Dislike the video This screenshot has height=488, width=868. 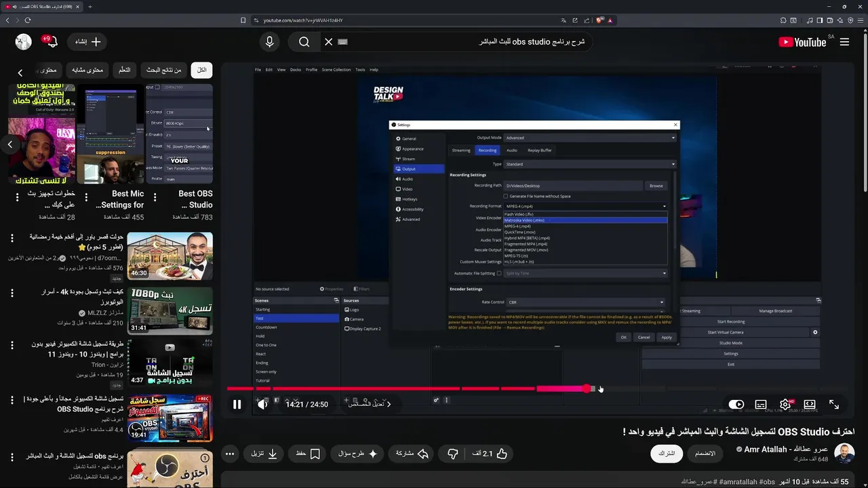[x=453, y=453]
